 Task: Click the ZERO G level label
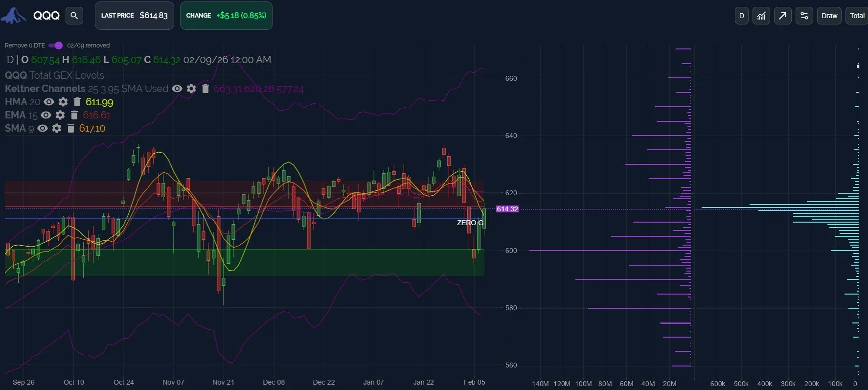[470, 223]
